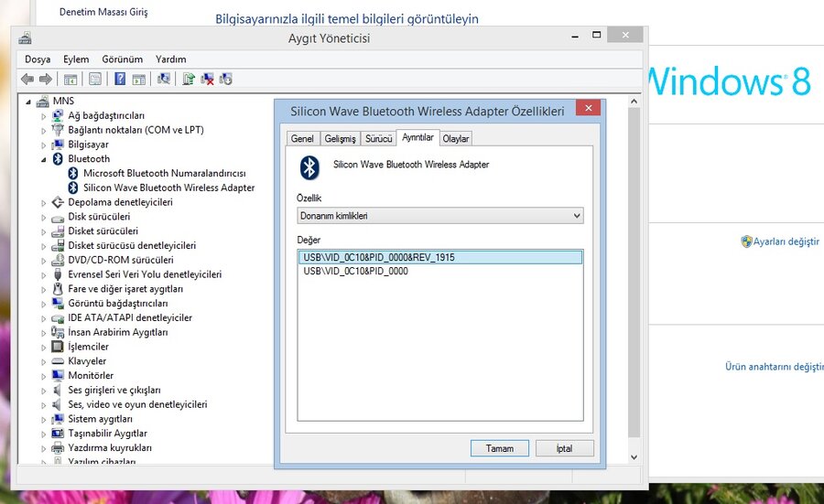Click the Uninstall device toolbar icon with red X
Image resolution: width=824 pixels, height=504 pixels.
coord(207,79)
